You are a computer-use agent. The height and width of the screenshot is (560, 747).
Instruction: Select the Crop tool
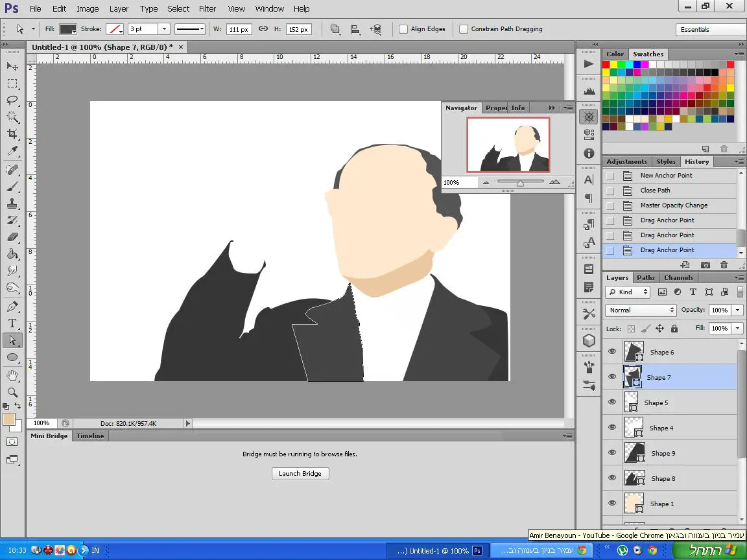click(12, 134)
